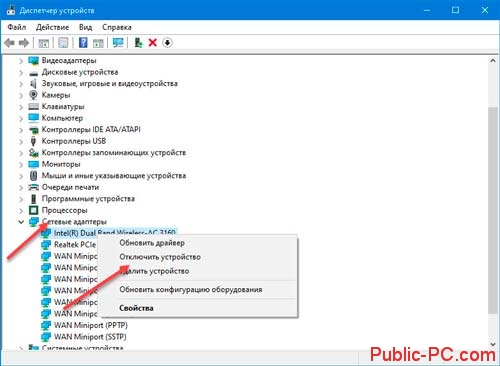Open the Действие menu
The width and height of the screenshot is (500, 366).
52,27
